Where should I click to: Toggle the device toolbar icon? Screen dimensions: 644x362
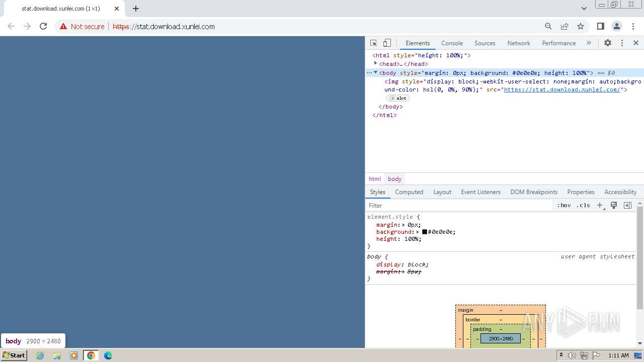[x=387, y=43]
